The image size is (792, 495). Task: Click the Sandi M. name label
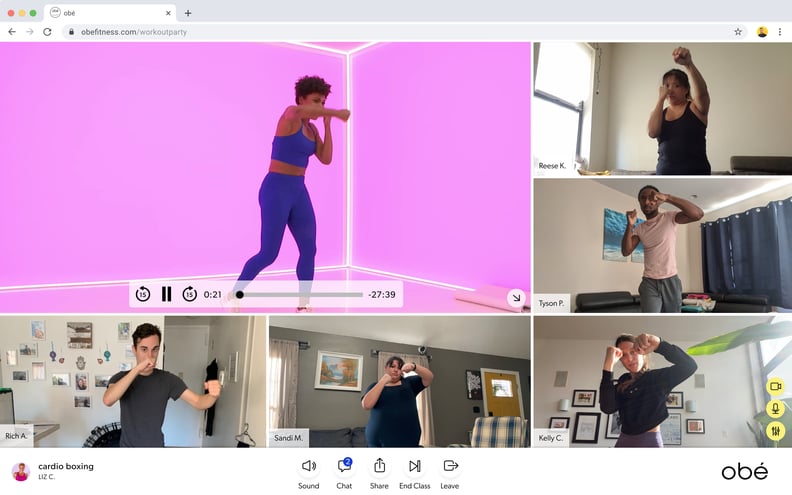pos(288,437)
